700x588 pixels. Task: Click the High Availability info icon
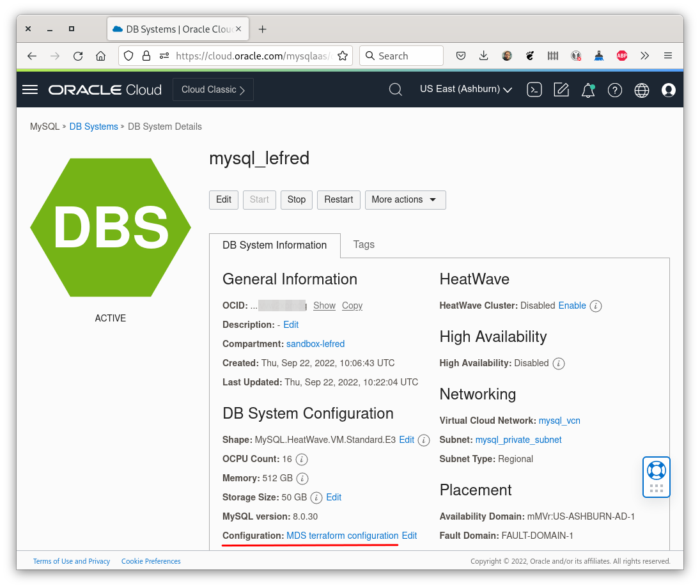pyautogui.click(x=559, y=364)
